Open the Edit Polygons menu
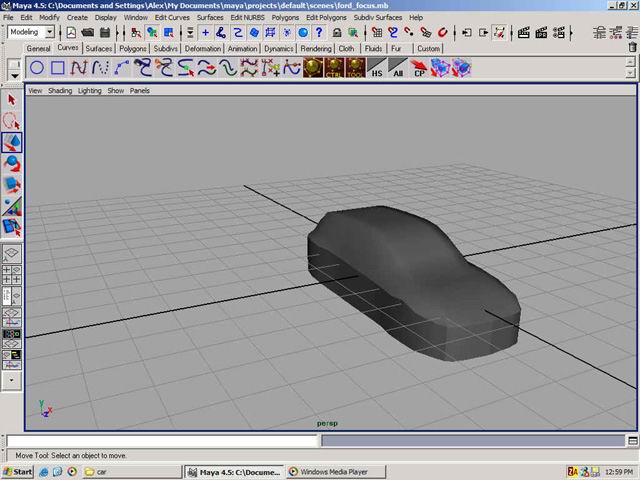This screenshot has width=640, height=480. point(326,17)
